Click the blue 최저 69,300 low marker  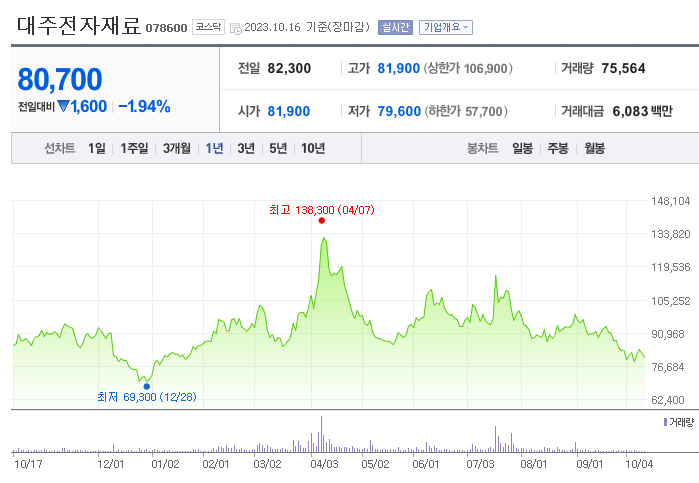[x=147, y=386]
